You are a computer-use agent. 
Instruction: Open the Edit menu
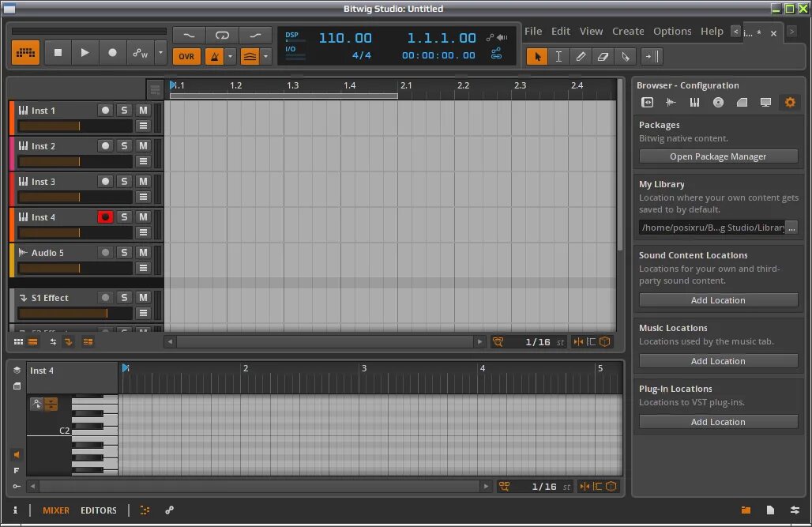[x=560, y=31]
